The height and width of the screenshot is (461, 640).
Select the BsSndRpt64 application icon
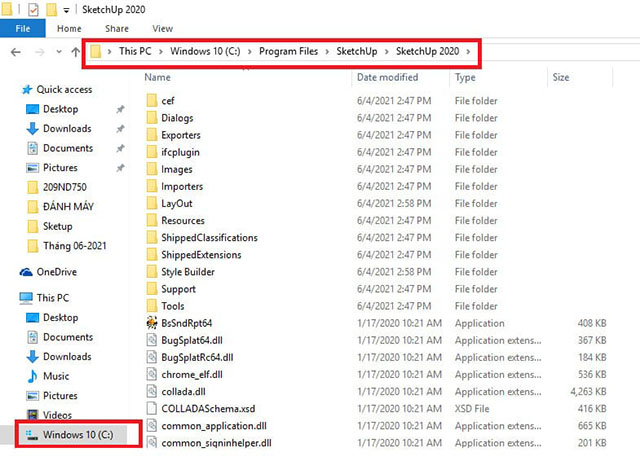[x=152, y=323]
